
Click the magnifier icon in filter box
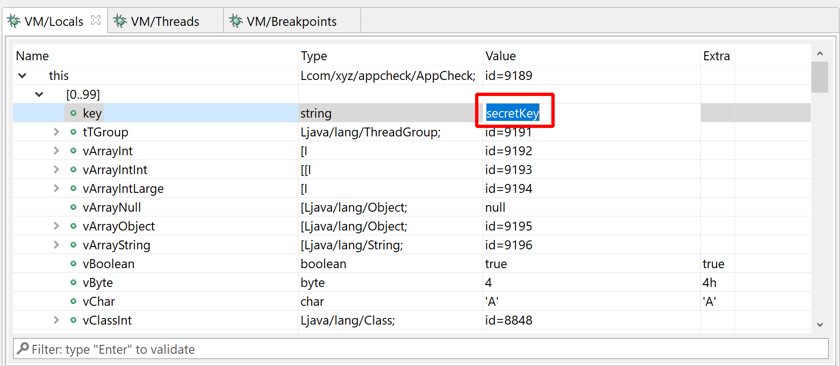(22, 349)
